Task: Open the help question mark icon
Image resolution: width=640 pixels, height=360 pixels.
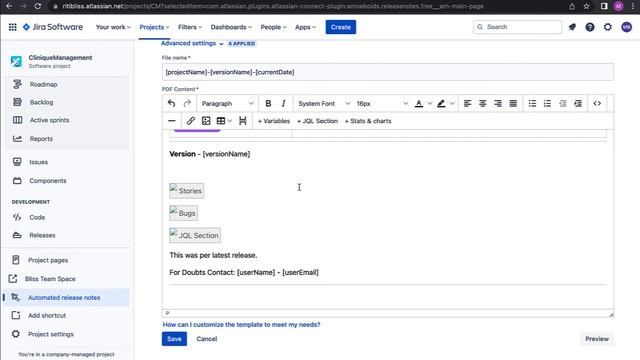Action: click(x=590, y=27)
